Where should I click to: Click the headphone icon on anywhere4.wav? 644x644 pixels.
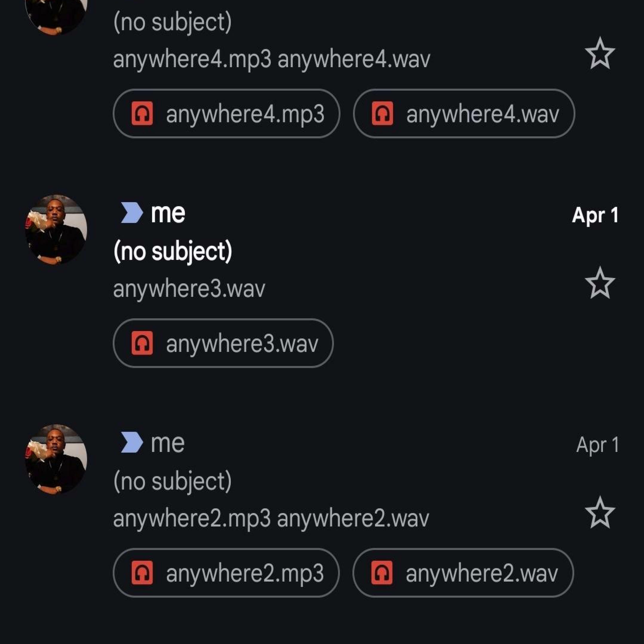382,114
